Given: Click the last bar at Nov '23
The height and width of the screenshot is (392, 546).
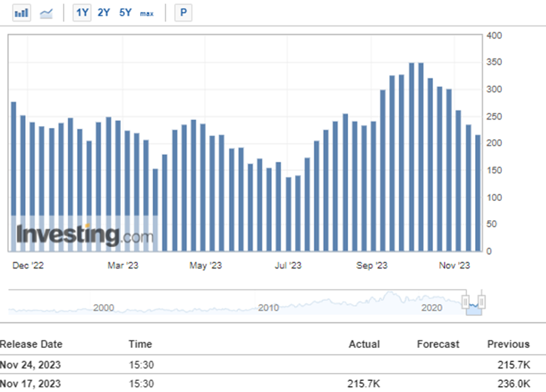Looking at the screenshot, I should pyautogui.click(x=478, y=193).
